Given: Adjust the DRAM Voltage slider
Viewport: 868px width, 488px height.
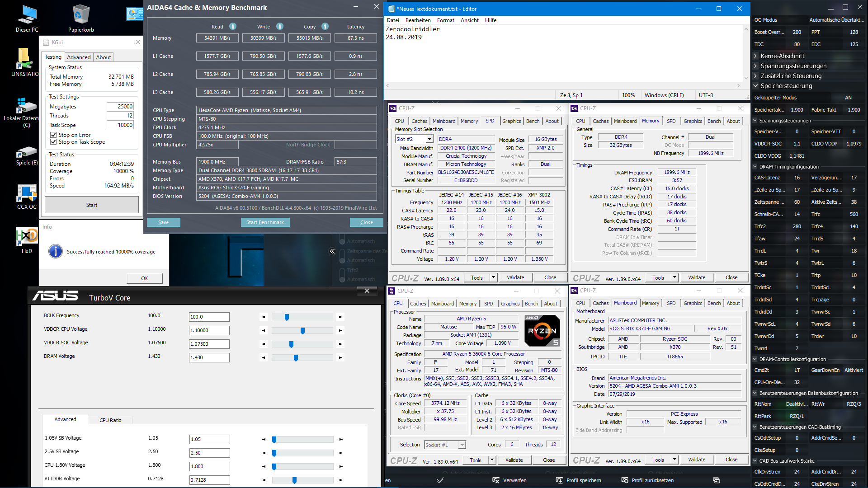Looking at the screenshot, I should pos(296,358).
